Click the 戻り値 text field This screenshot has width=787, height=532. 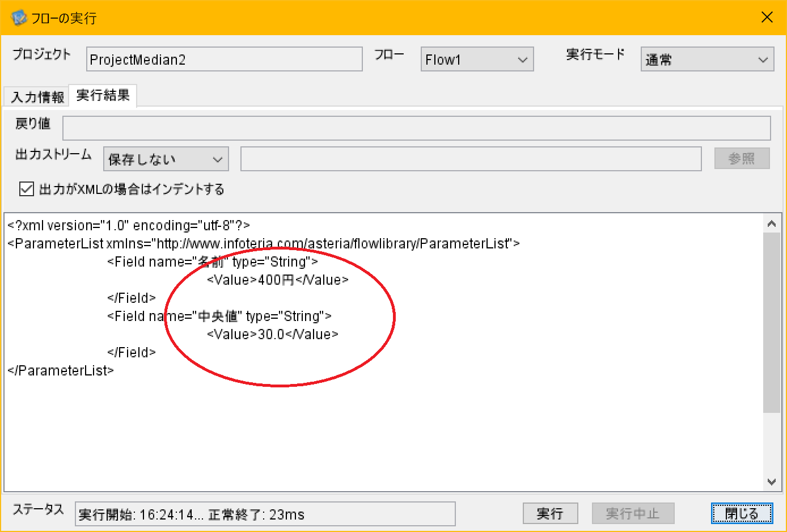[416, 128]
